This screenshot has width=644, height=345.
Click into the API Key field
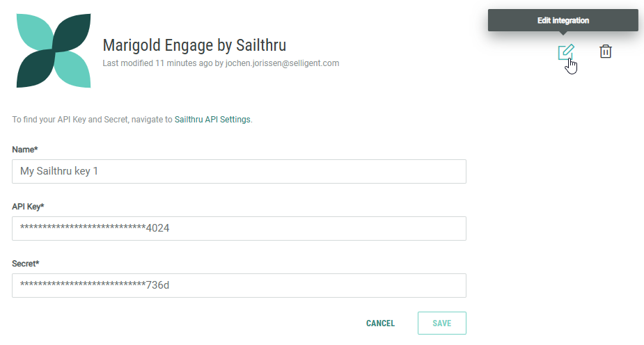click(x=239, y=228)
